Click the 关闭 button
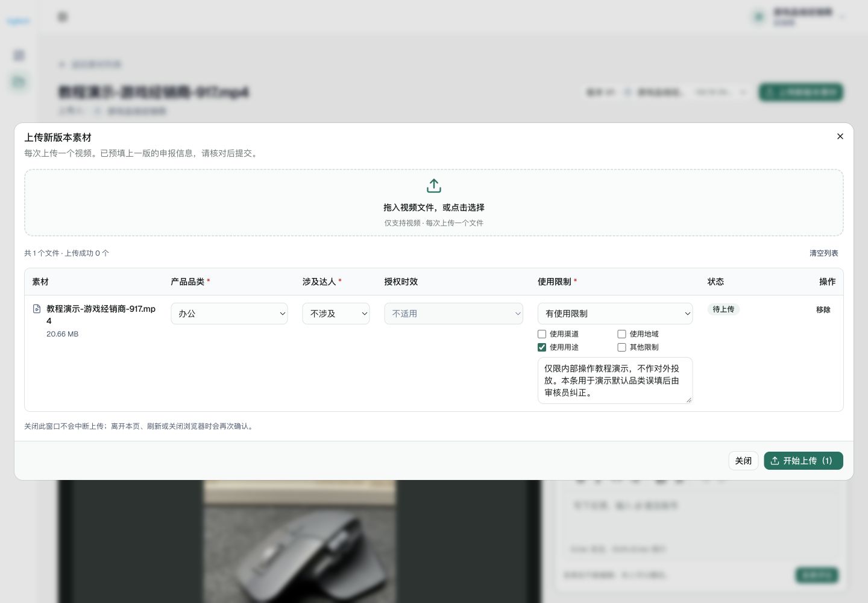This screenshot has height=603, width=868. tap(743, 461)
